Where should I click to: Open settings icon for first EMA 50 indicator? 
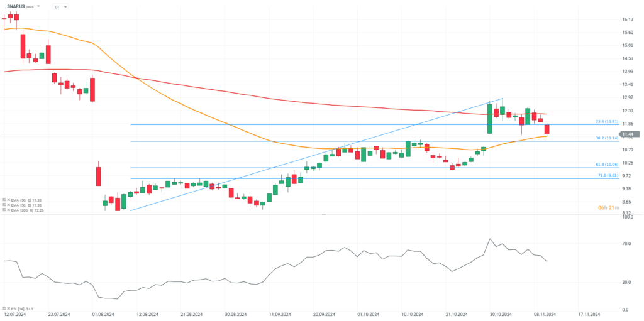point(4,200)
